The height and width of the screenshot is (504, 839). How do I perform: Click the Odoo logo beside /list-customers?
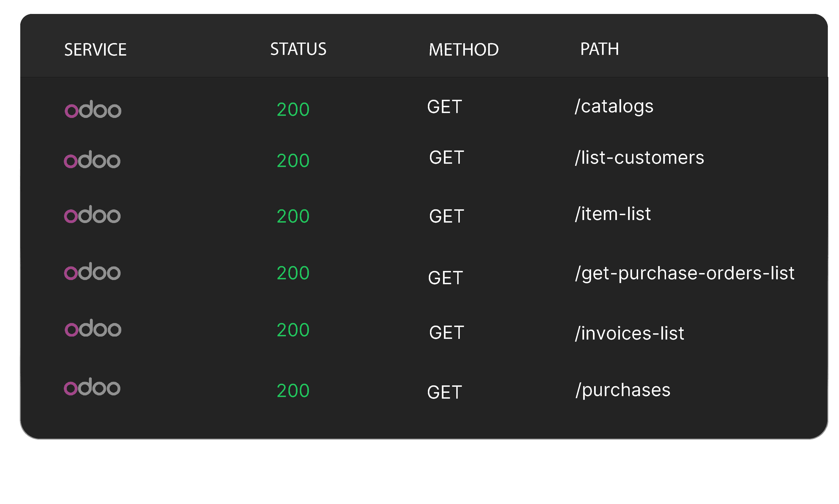point(92,159)
